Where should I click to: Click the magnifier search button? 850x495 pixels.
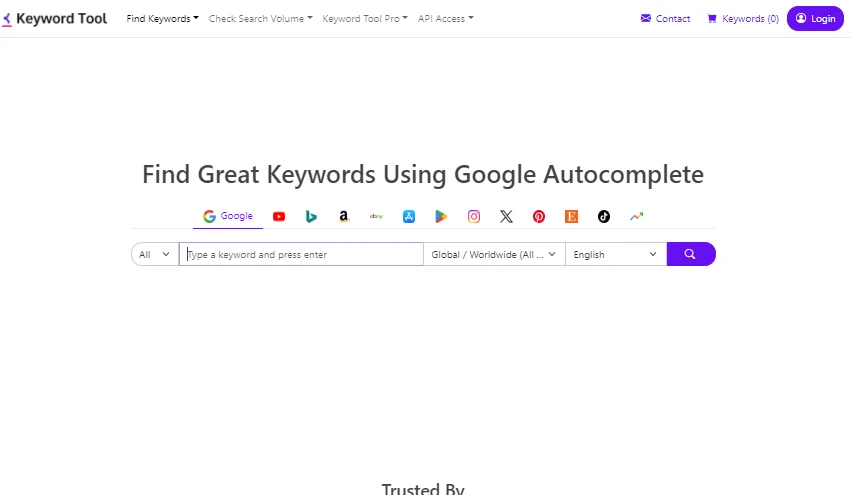(x=691, y=254)
